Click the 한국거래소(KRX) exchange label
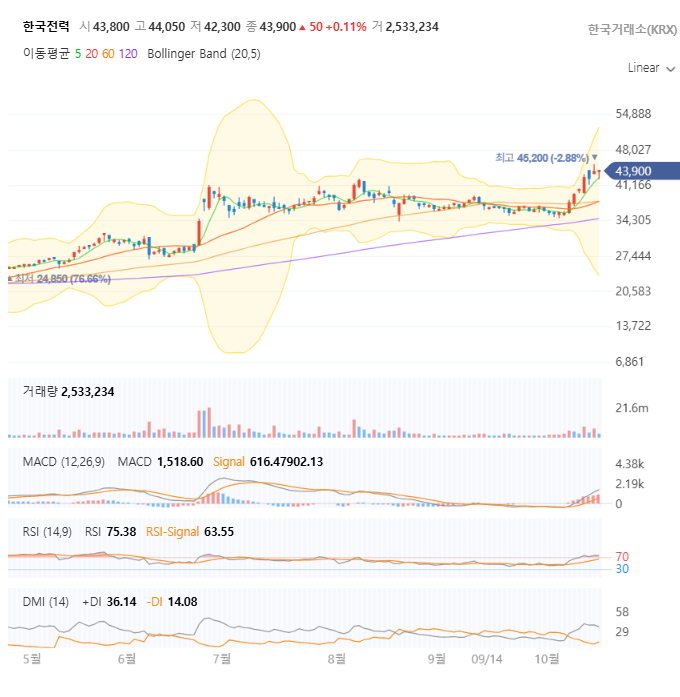Image resolution: width=680 pixels, height=697 pixels. (x=632, y=29)
